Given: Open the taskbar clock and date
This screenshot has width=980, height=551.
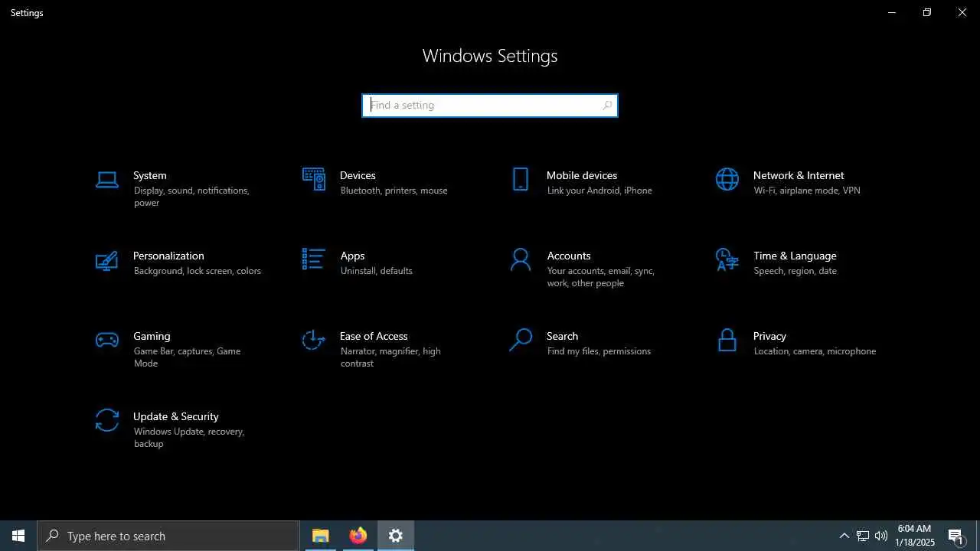Looking at the screenshot, I should 915,536.
